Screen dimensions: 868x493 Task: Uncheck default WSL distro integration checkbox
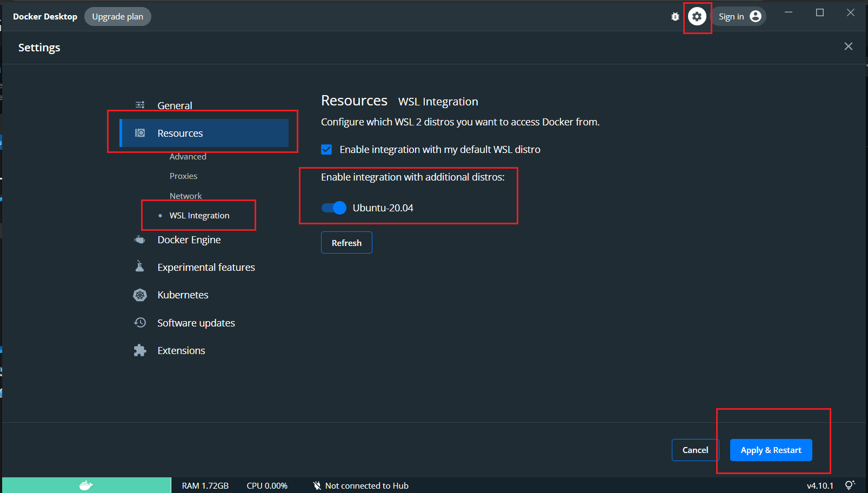[x=326, y=150]
